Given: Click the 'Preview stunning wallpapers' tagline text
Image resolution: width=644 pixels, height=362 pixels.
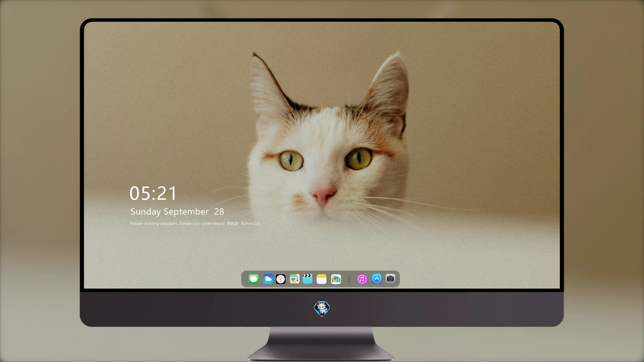Looking at the screenshot, I should [x=195, y=223].
